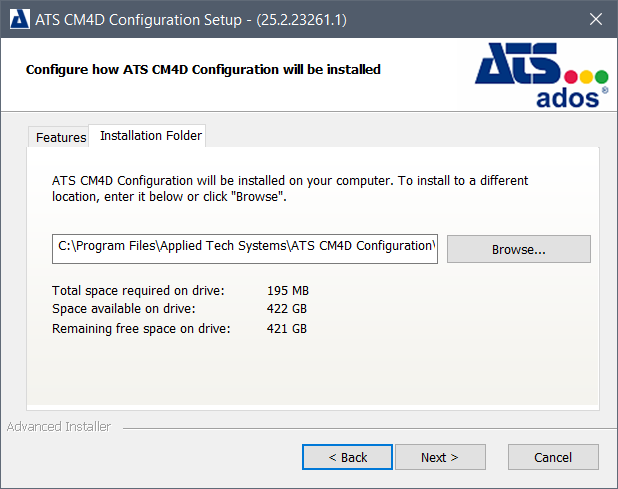The height and width of the screenshot is (489, 618).
Task: Click the 422 GB available space value
Action: pos(287,310)
